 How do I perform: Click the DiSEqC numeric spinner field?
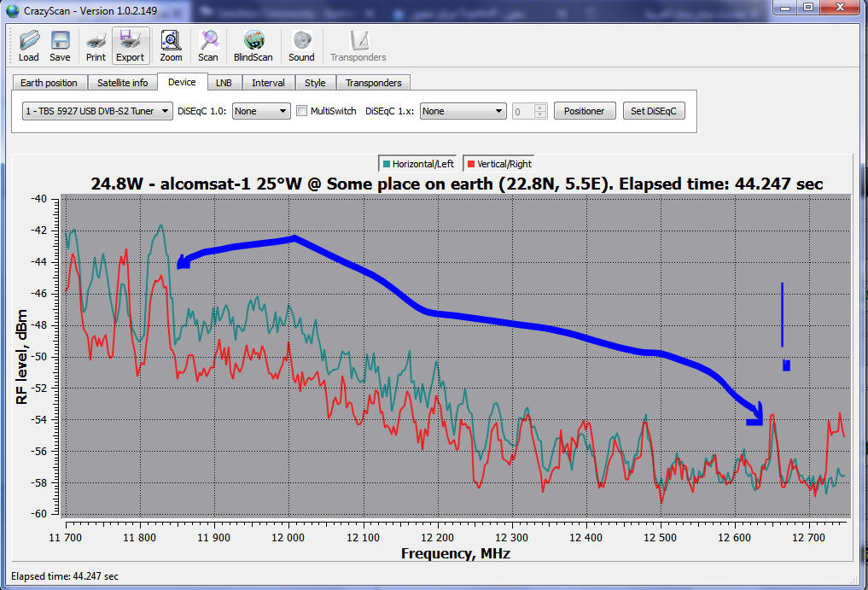[x=523, y=111]
